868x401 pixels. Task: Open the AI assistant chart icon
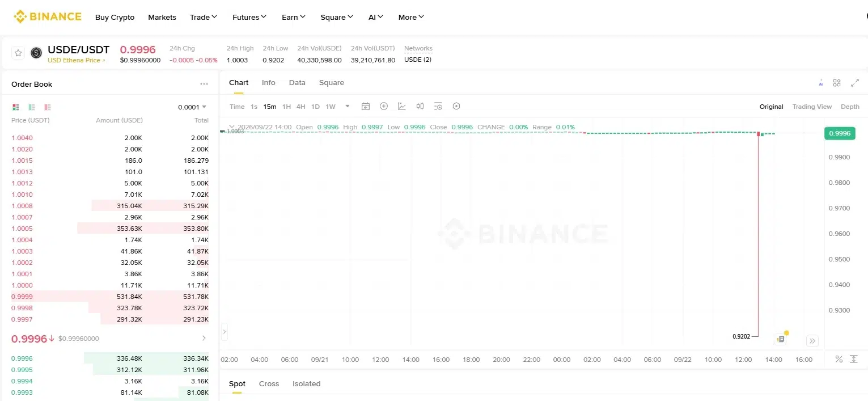tap(821, 83)
